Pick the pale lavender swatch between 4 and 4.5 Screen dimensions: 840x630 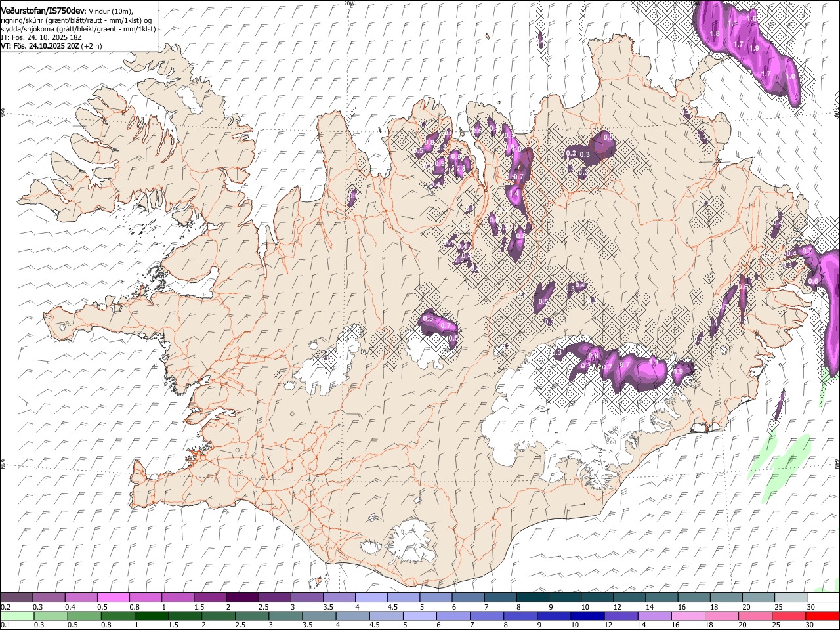tap(371, 597)
